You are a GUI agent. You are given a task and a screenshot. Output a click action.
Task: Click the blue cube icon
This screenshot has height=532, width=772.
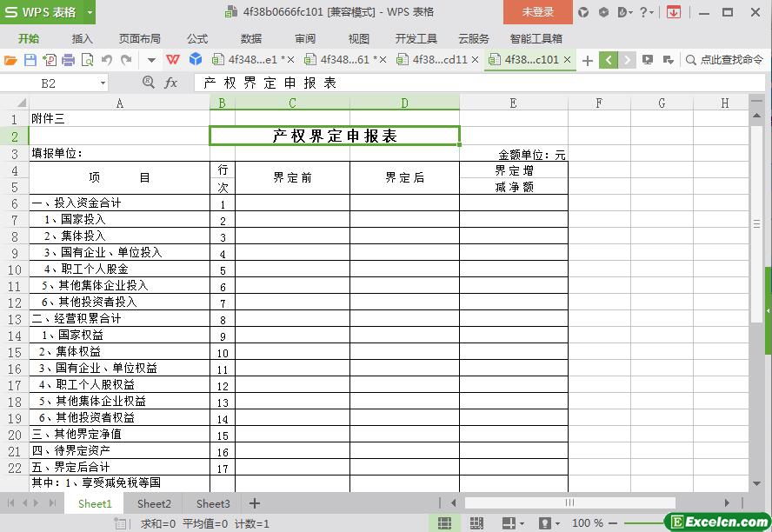coord(196,60)
